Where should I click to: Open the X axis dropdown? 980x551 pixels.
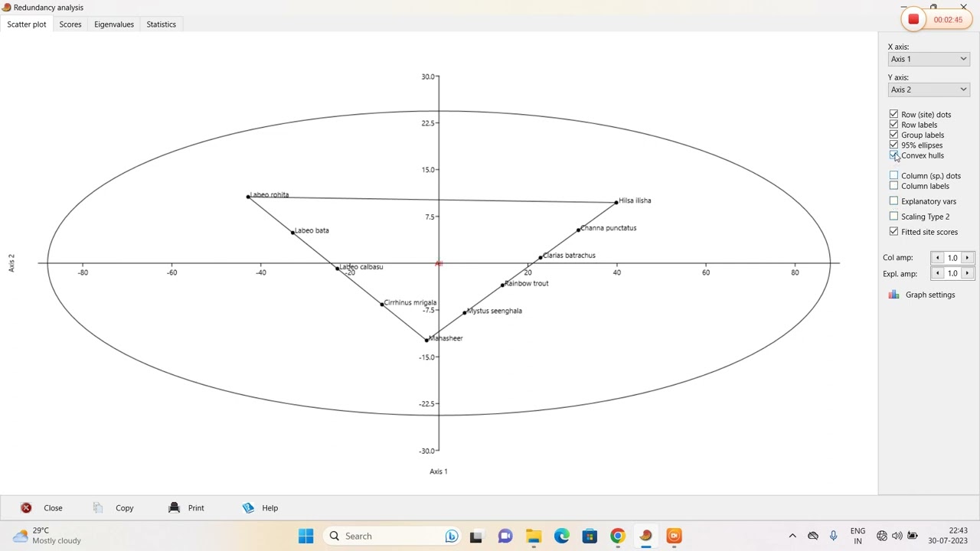[929, 59]
